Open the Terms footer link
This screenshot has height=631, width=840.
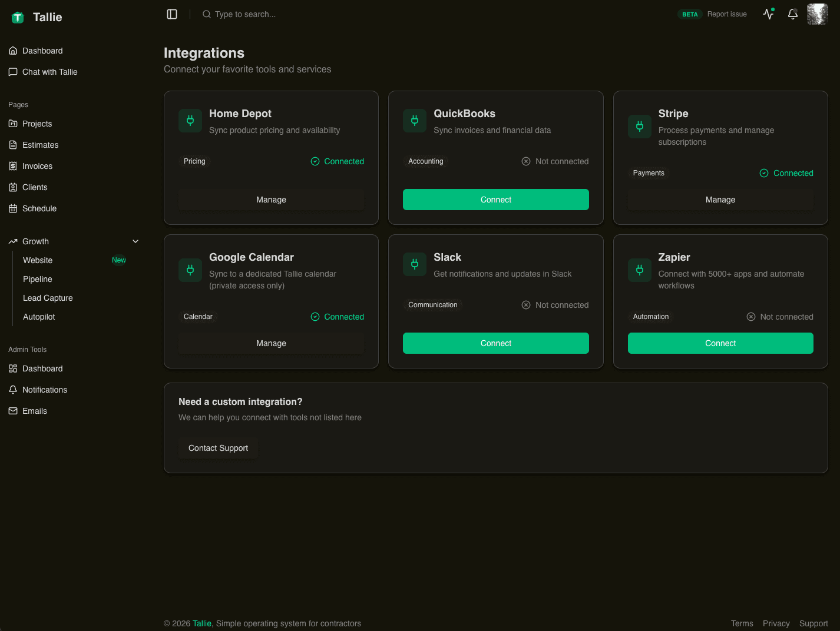(x=742, y=623)
